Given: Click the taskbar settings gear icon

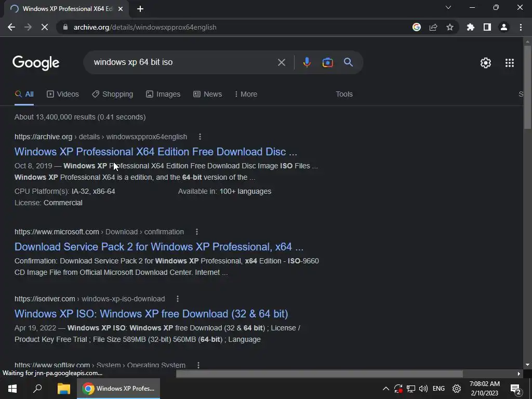Looking at the screenshot, I should point(457,389).
